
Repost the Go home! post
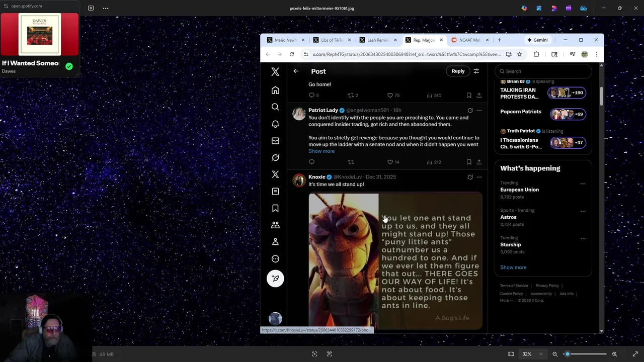pos(353,95)
